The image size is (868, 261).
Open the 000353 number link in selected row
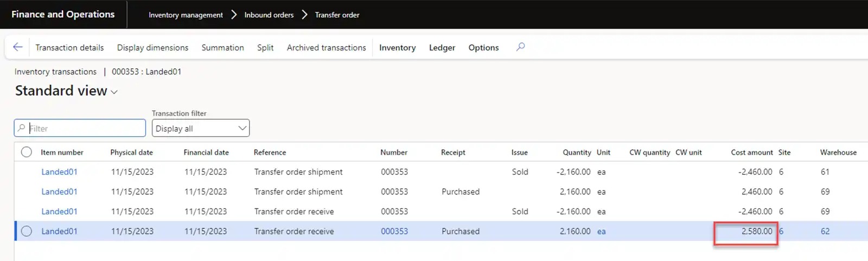coord(394,231)
